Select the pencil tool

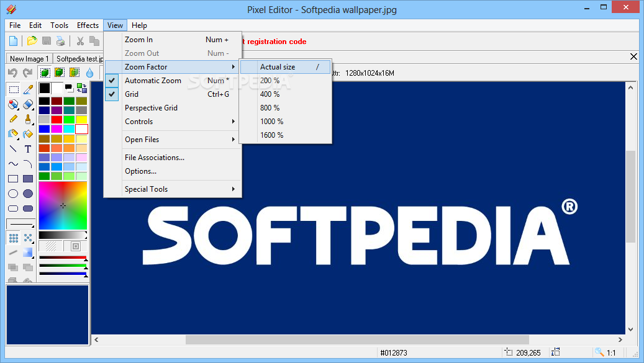pos(14,119)
